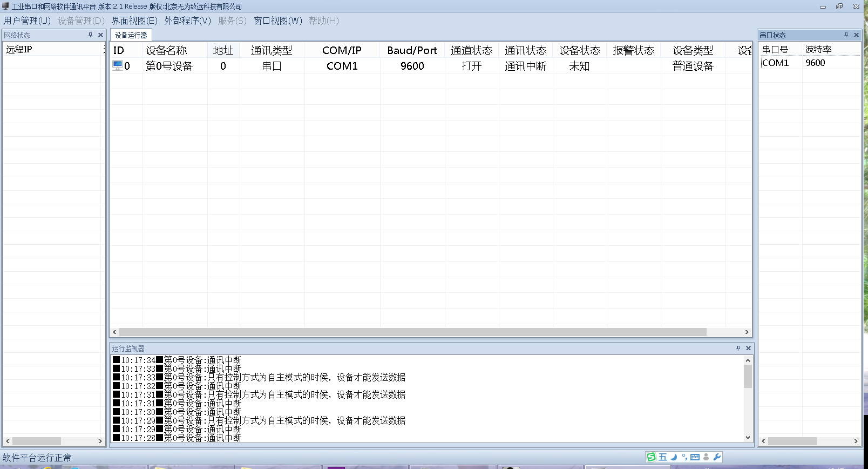This screenshot has height=469, width=868.
Task: Open the wrench settings icon in IME bar
Action: 717,457
